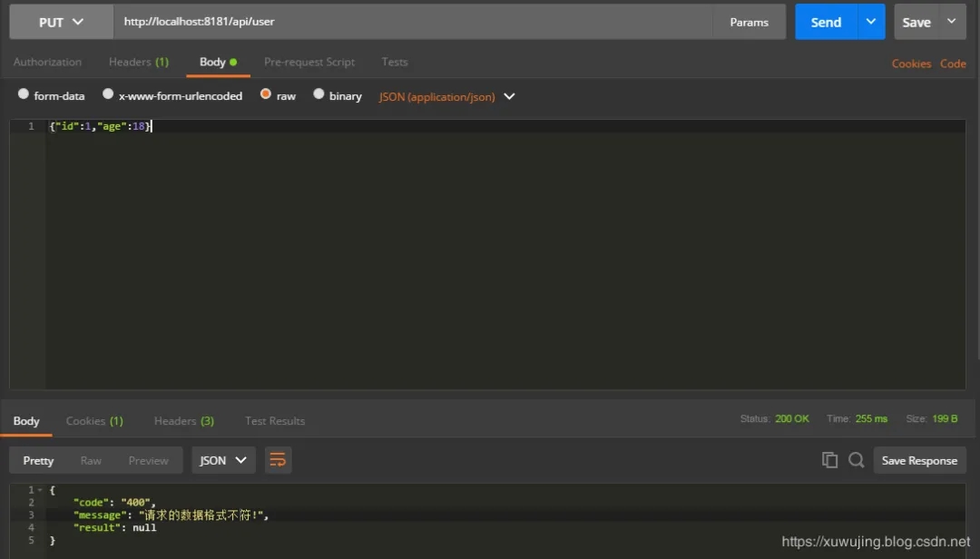
Task: Select the form-data radio button
Action: pyautogui.click(x=24, y=94)
